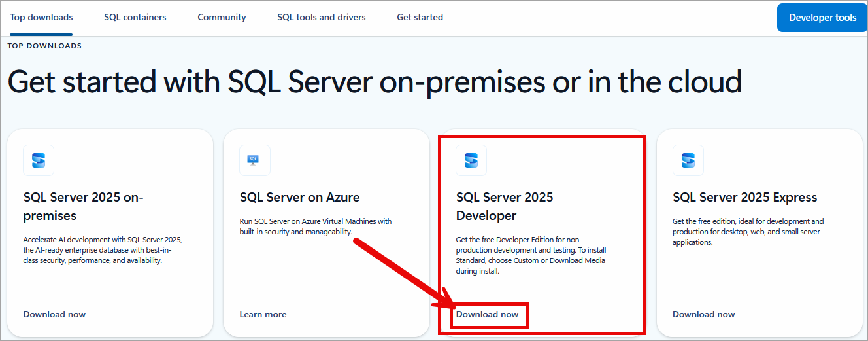Download now for SQL Server 2025 Express
The height and width of the screenshot is (341, 868).
(x=703, y=315)
